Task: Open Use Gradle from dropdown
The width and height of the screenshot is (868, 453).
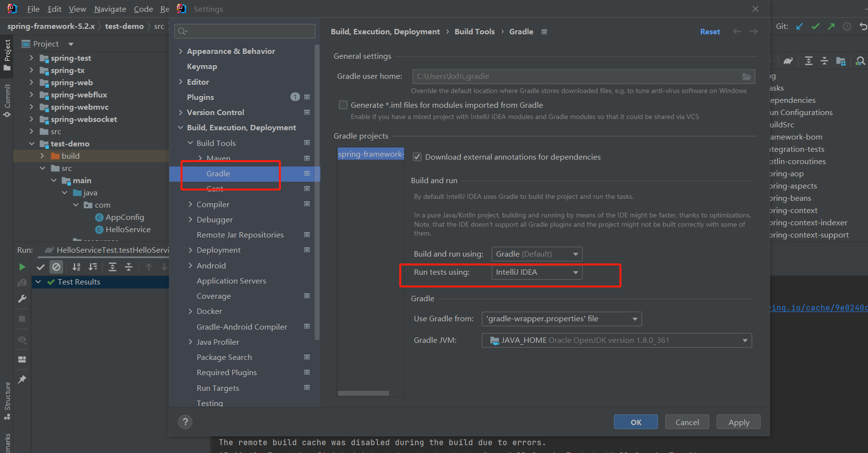Action: [x=562, y=319]
